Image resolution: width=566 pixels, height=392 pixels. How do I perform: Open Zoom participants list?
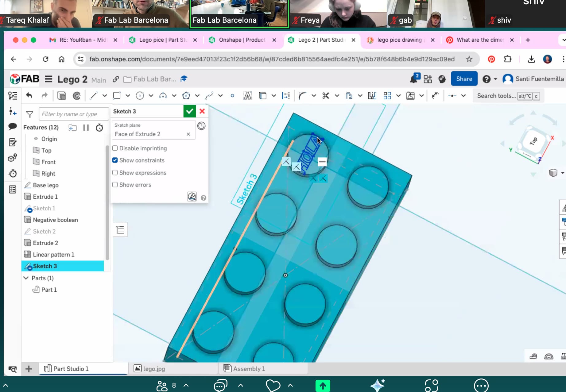pos(162,386)
